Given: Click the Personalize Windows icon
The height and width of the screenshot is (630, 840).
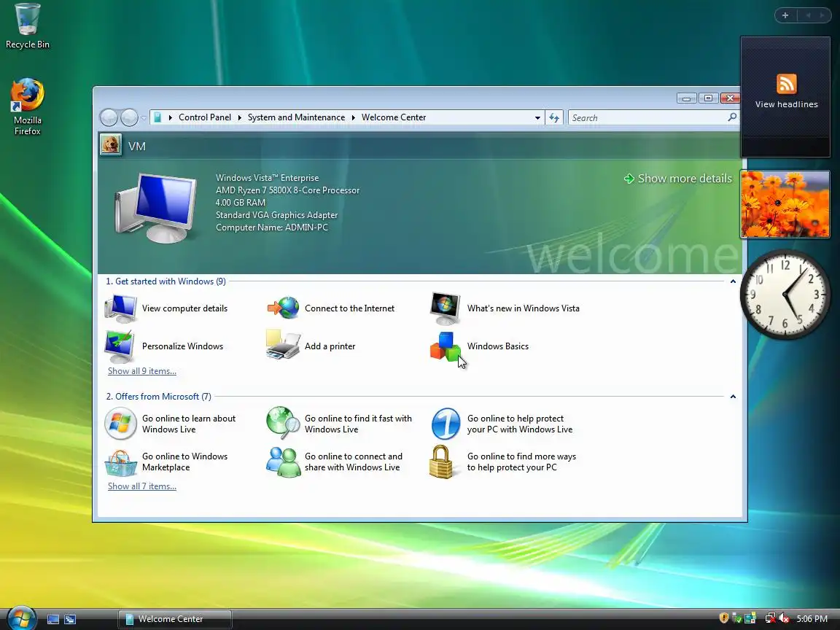Looking at the screenshot, I should coord(120,346).
